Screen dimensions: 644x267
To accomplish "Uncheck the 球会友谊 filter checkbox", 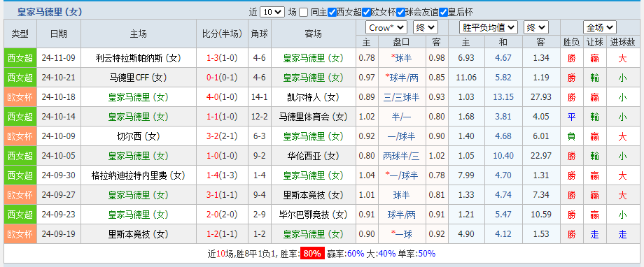I will (x=400, y=13).
